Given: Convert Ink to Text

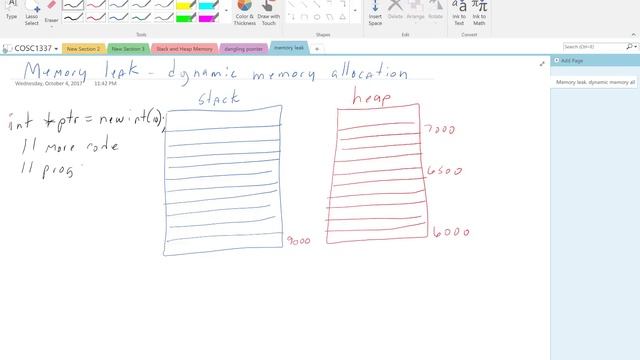Looking at the screenshot, I should point(459,13).
